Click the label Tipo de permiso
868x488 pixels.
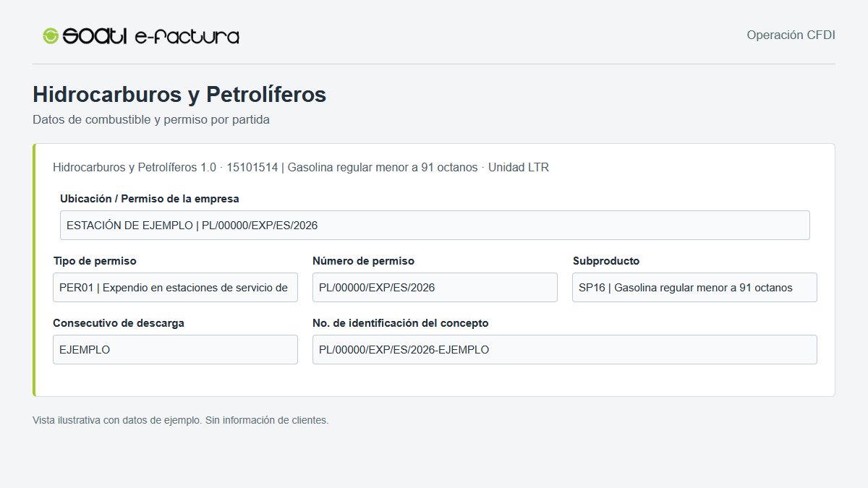click(95, 261)
